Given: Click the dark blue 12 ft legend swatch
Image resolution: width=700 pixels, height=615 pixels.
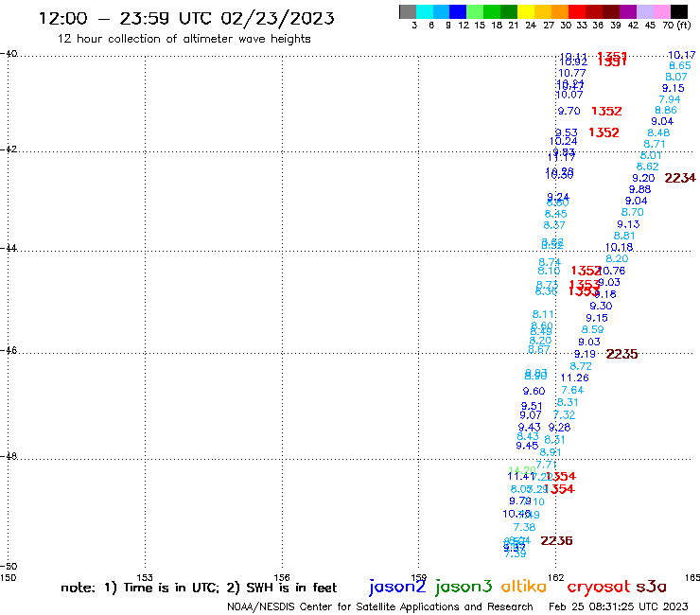Looking at the screenshot, I should point(458,11).
